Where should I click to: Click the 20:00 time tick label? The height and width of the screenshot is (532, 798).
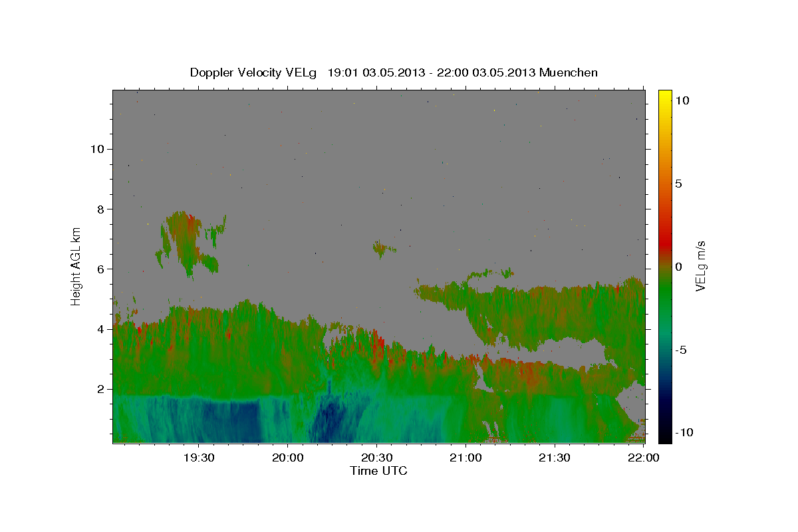click(287, 458)
